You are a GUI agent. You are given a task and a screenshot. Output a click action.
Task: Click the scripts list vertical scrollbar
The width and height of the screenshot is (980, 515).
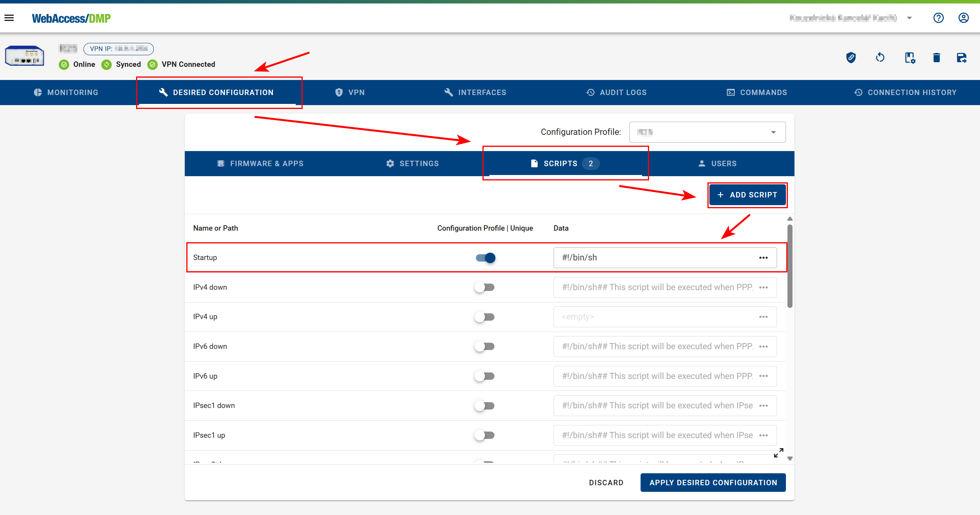790,267
